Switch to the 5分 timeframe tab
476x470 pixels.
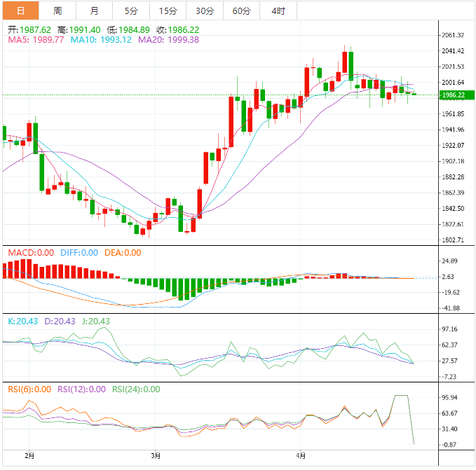[x=131, y=11]
